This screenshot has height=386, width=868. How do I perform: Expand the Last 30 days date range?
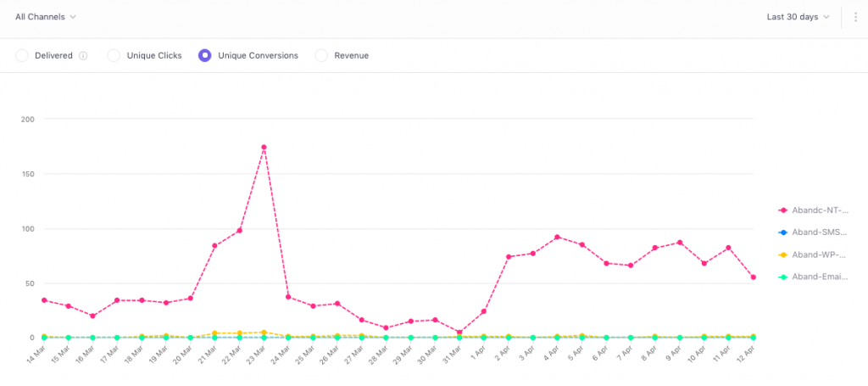click(x=798, y=17)
